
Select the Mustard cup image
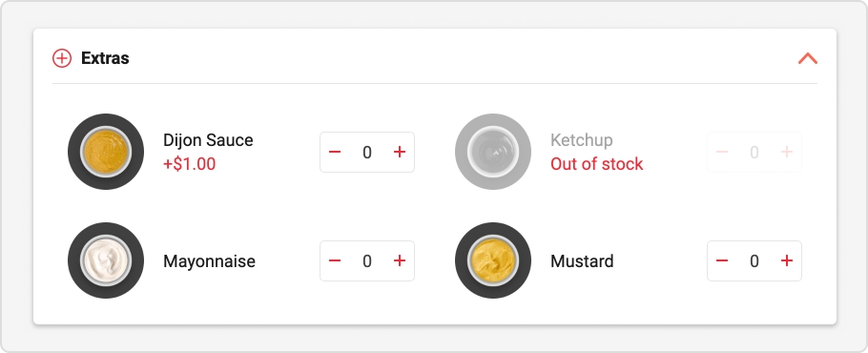click(493, 260)
